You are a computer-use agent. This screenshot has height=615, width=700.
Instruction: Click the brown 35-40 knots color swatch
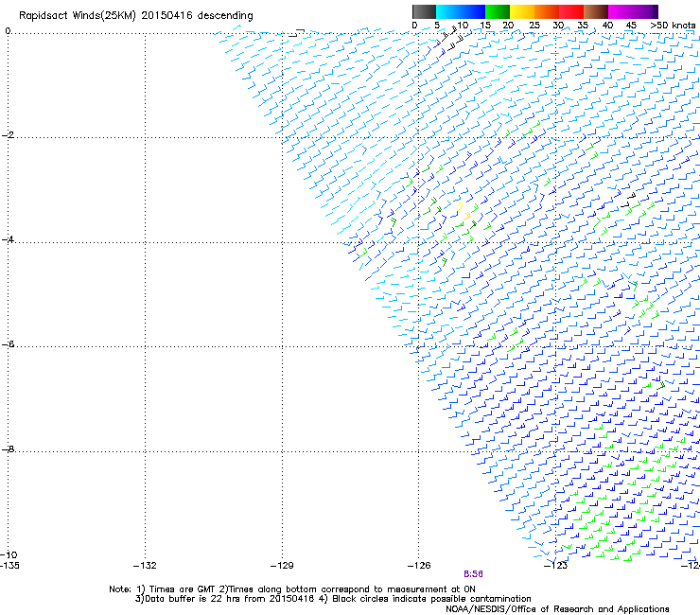pyautogui.click(x=596, y=11)
